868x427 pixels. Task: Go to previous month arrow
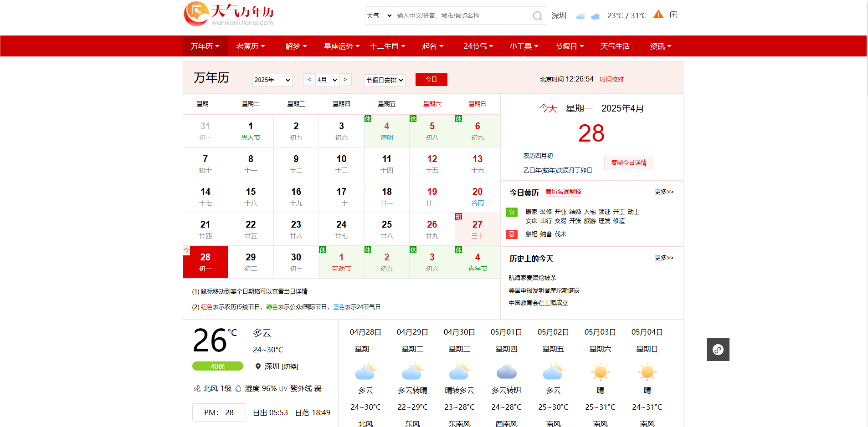(x=309, y=80)
